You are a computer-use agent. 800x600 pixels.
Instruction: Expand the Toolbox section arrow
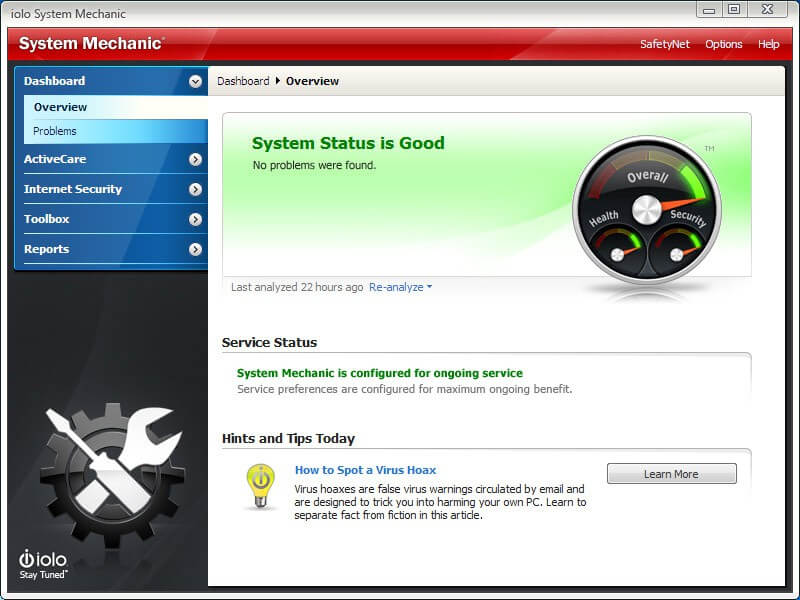tap(195, 219)
